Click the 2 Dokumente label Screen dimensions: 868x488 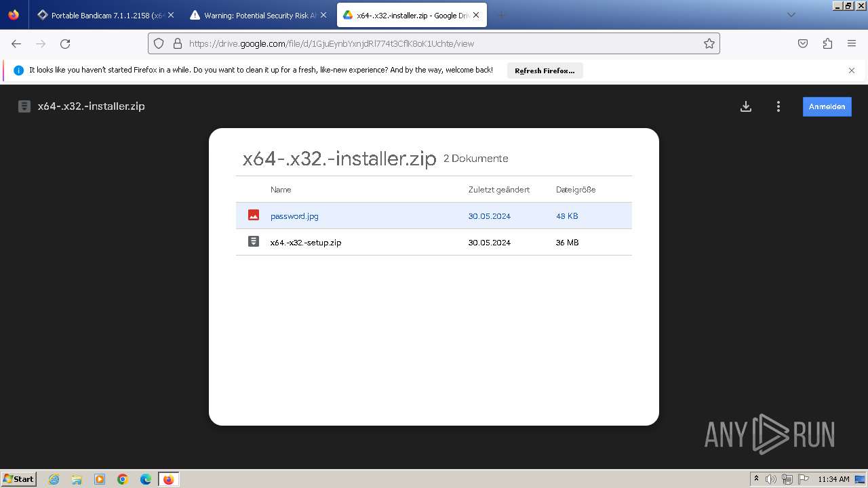click(475, 159)
